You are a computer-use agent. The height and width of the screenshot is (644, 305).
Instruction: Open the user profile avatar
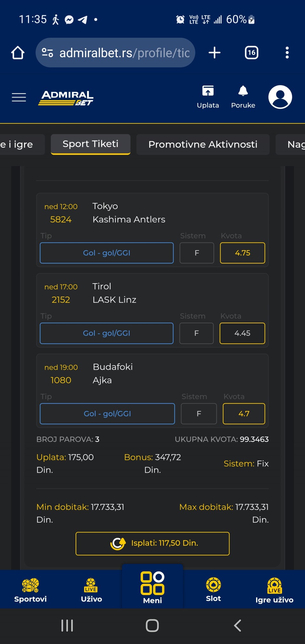pos(280,97)
